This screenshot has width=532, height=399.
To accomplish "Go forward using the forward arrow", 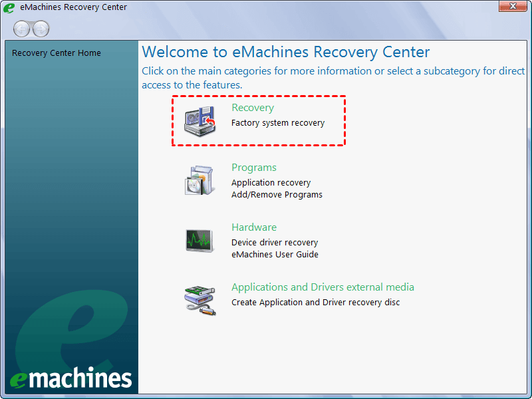I will (41, 29).
